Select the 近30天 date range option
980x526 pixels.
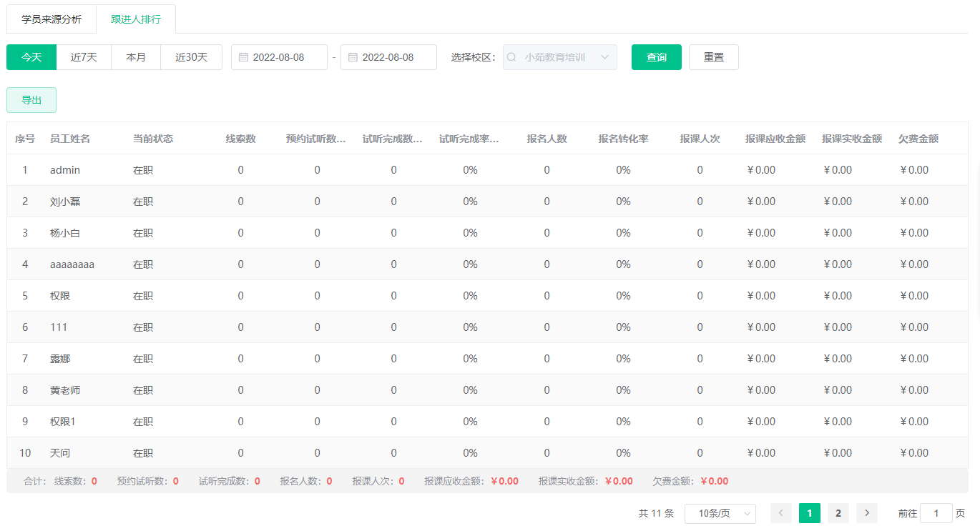(191, 57)
